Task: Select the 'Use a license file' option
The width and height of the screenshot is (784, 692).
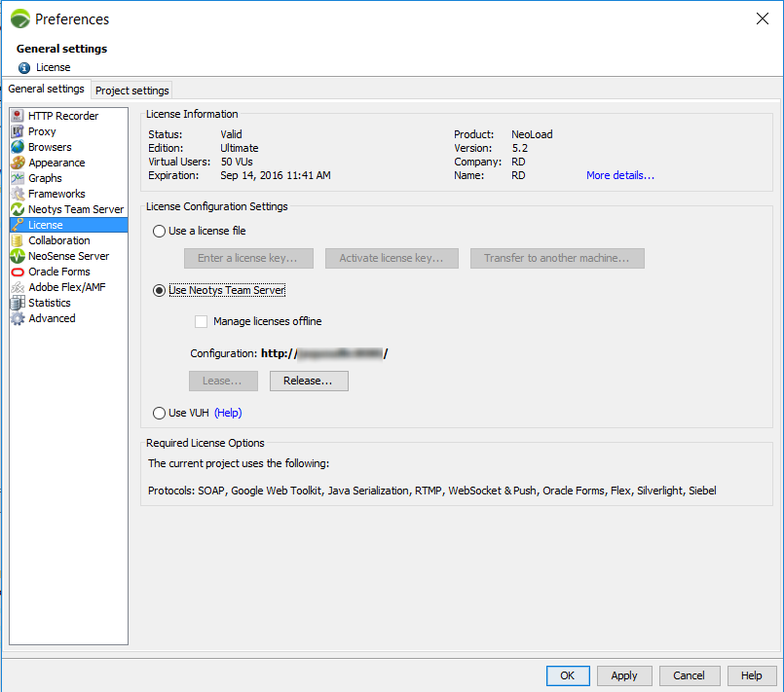Action: (x=160, y=231)
